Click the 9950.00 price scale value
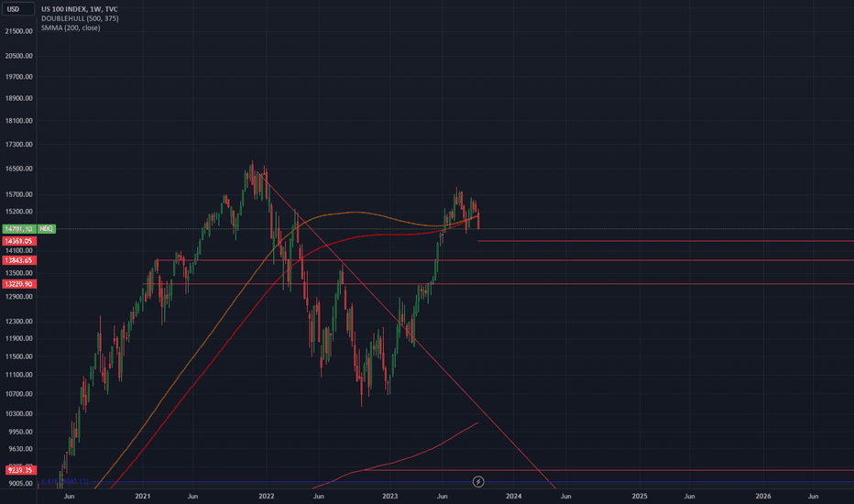 20,432
